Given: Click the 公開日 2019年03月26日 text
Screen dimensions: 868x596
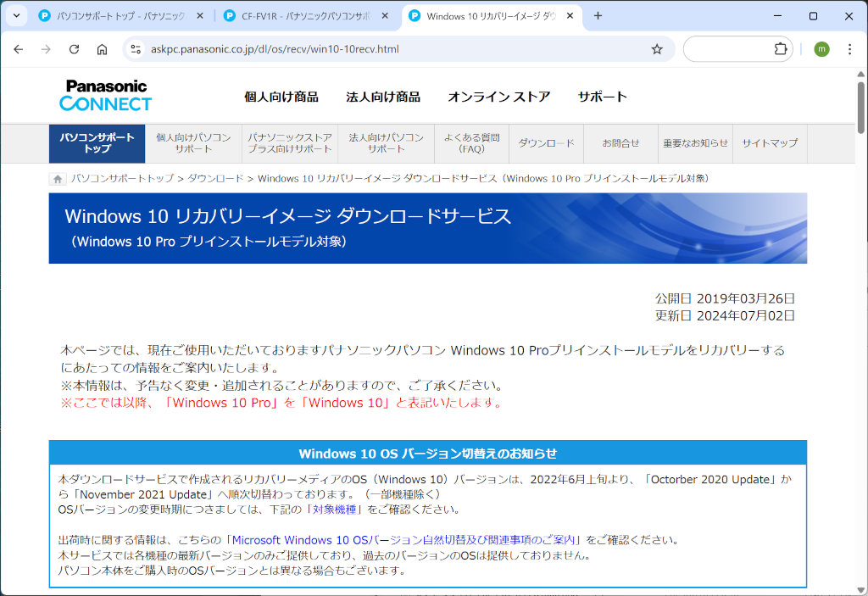Looking at the screenshot, I should click(726, 298).
